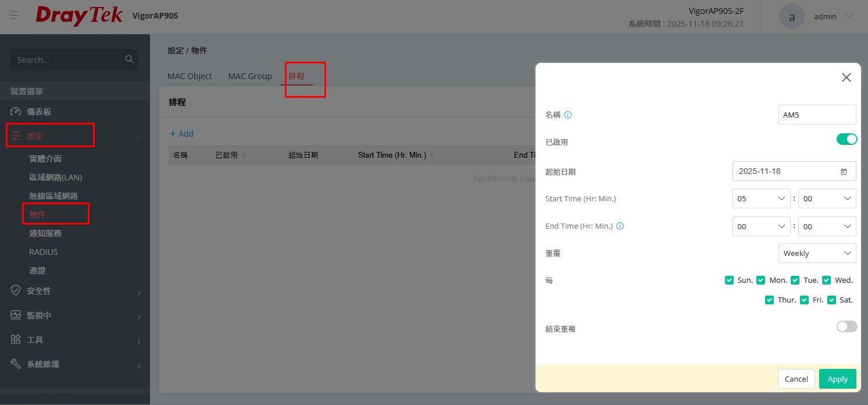Open the dashboard gauge icon
This screenshot has height=405, width=868.
[x=16, y=112]
